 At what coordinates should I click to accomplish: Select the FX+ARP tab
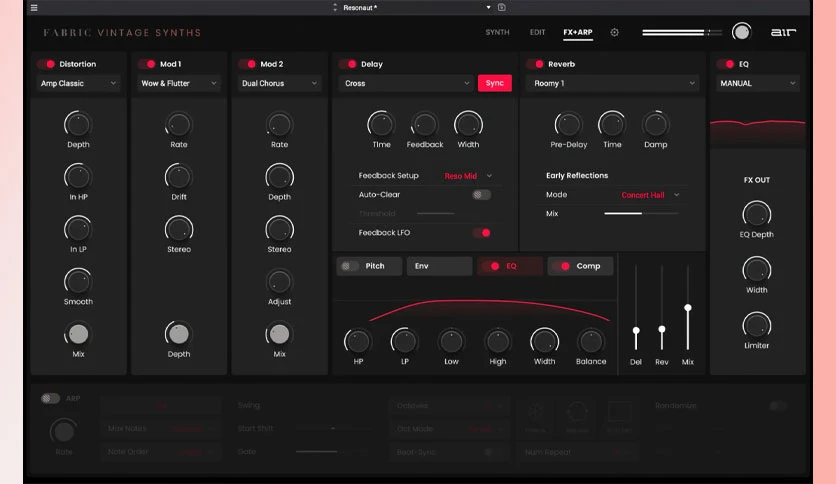pos(577,33)
